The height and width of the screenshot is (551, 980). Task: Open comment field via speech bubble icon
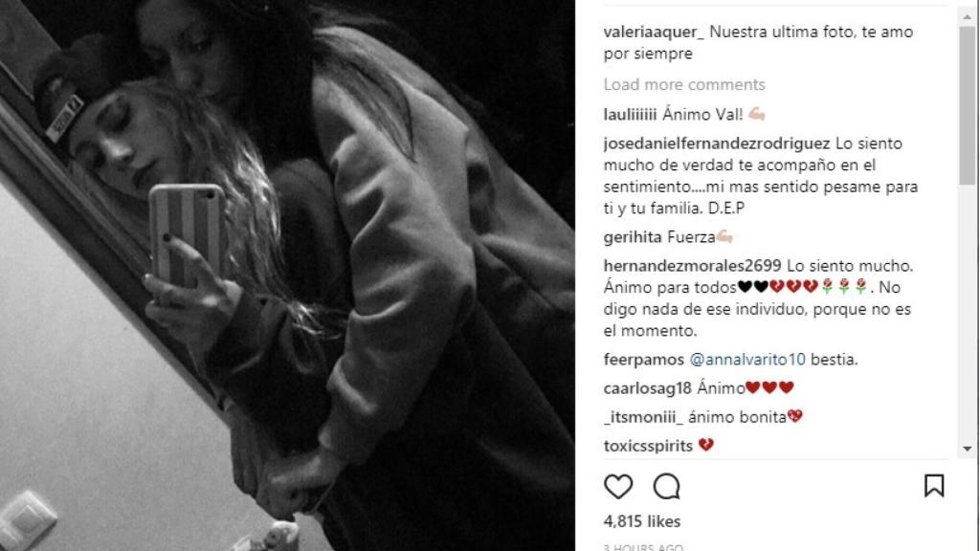click(x=666, y=486)
